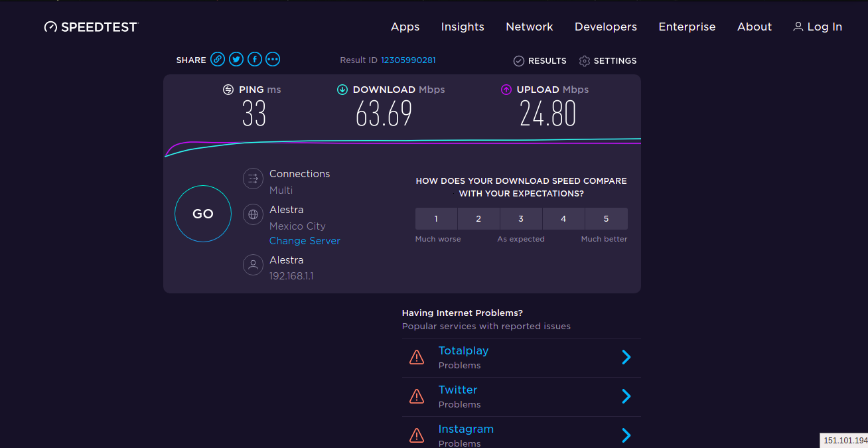Click the Results checkmark icon
The height and width of the screenshot is (448, 868).
pyautogui.click(x=519, y=61)
